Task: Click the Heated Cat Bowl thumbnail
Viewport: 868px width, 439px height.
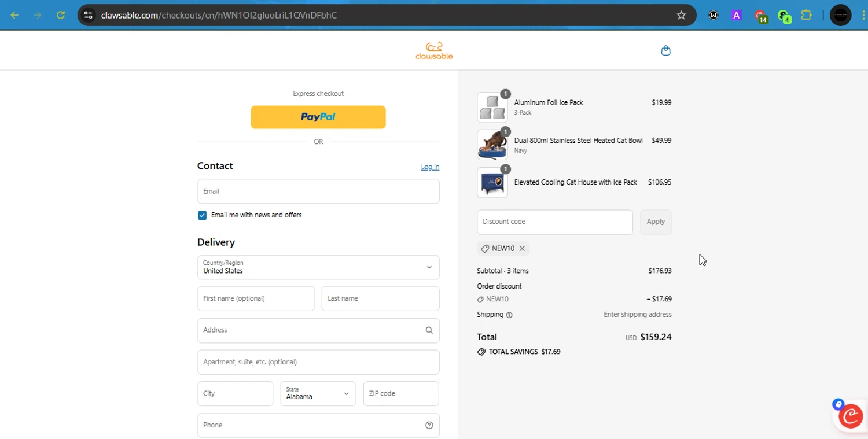Action: point(492,145)
